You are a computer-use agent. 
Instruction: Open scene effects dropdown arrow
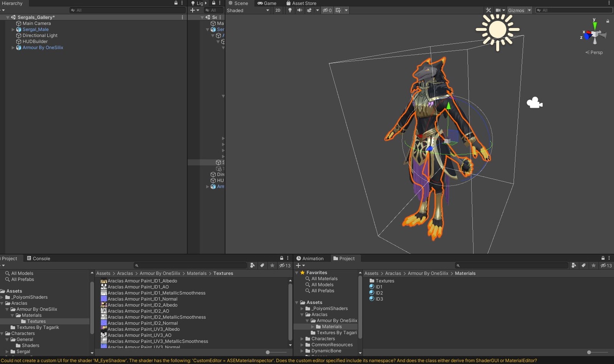point(317,10)
